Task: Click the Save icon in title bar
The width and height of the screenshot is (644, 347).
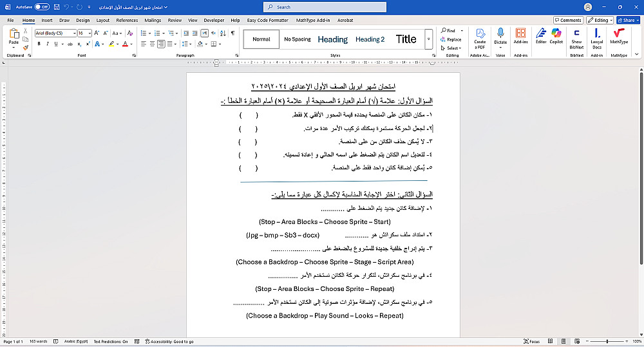Action: 57,7
